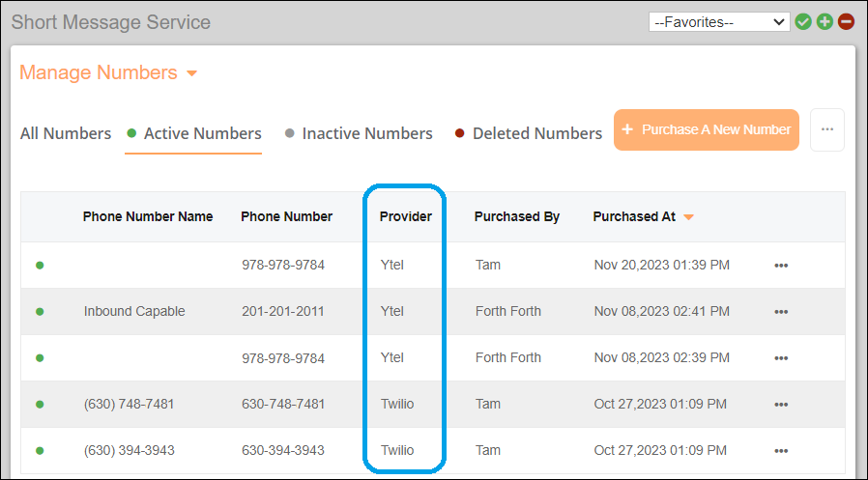Open row actions for 630-748-7481 row
The width and height of the screenshot is (868, 480).
pyautogui.click(x=781, y=405)
